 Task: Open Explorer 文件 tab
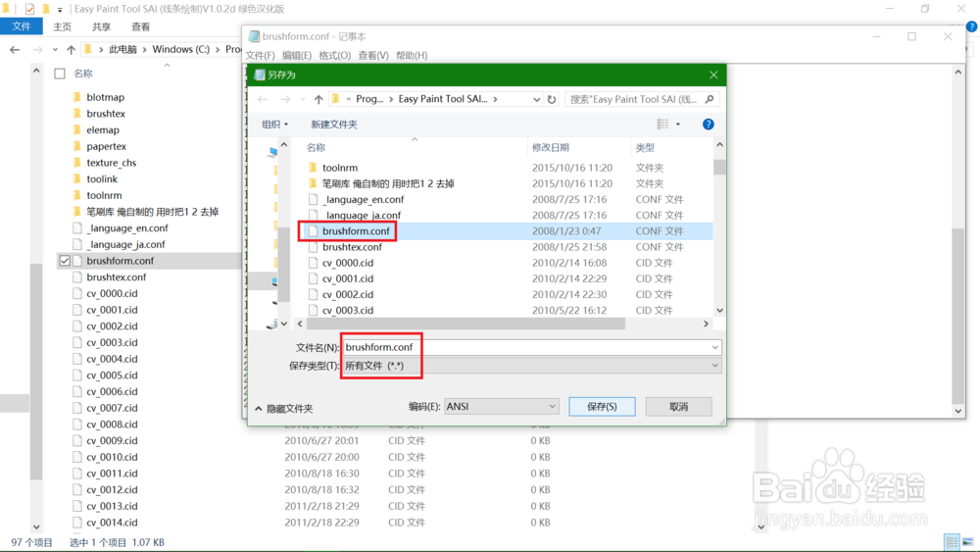pos(22,26)
